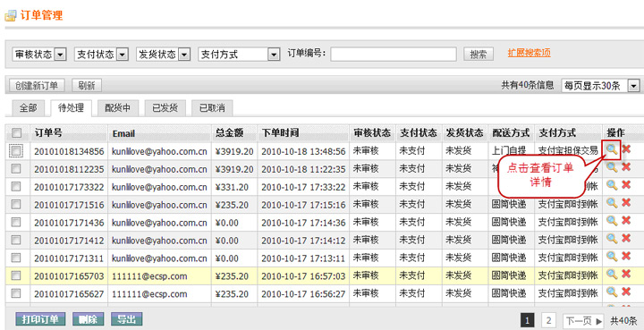Click the 打印订单 button
The width and height of the screenshot is (644, 330).
click(x=40, y=319)
